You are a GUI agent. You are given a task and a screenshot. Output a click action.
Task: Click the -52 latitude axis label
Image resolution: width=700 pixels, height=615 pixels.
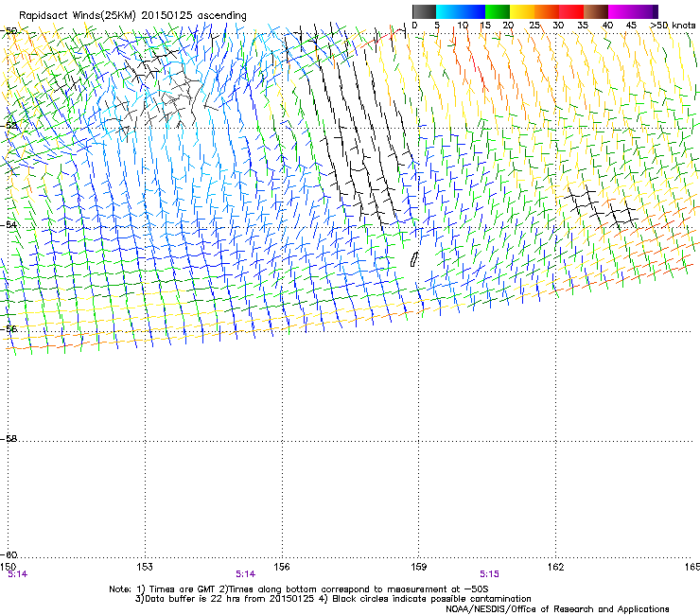[x=9, y=126]
